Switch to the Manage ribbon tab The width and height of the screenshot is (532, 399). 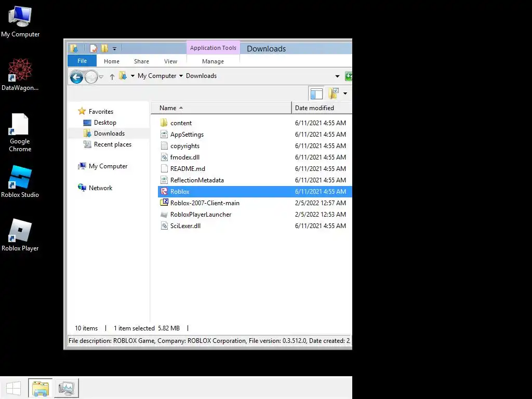213,61
